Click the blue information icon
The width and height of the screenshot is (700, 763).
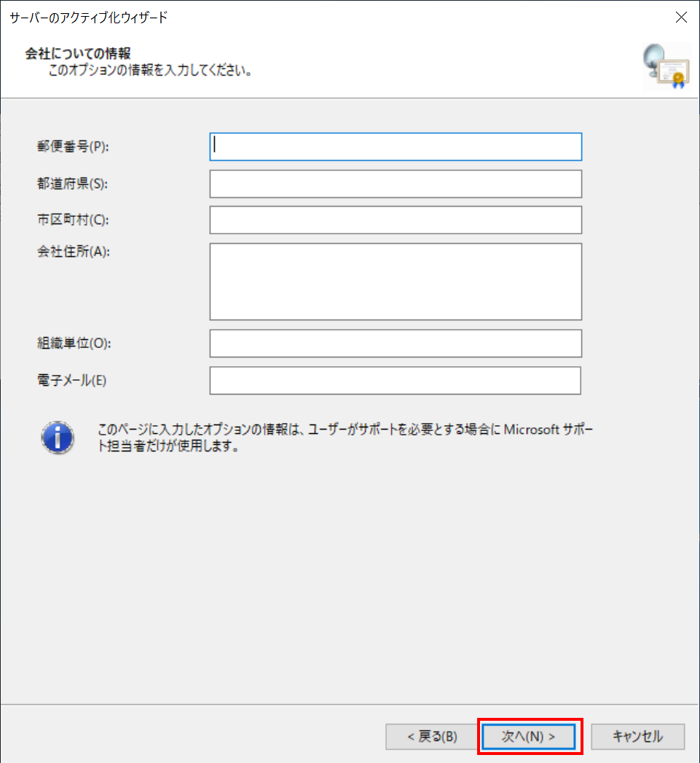pyautogui.click(x=58, y=437)
